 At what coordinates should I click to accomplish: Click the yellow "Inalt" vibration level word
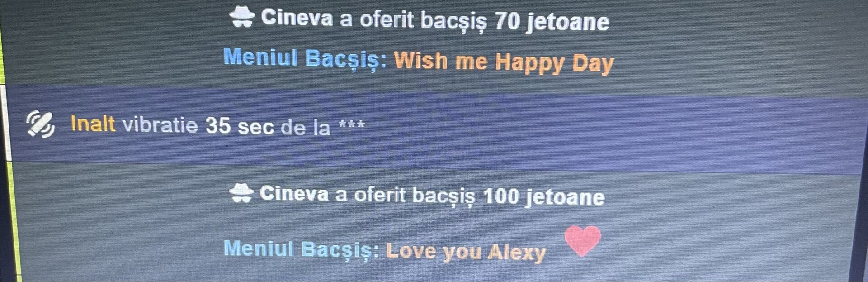[93, 123]
